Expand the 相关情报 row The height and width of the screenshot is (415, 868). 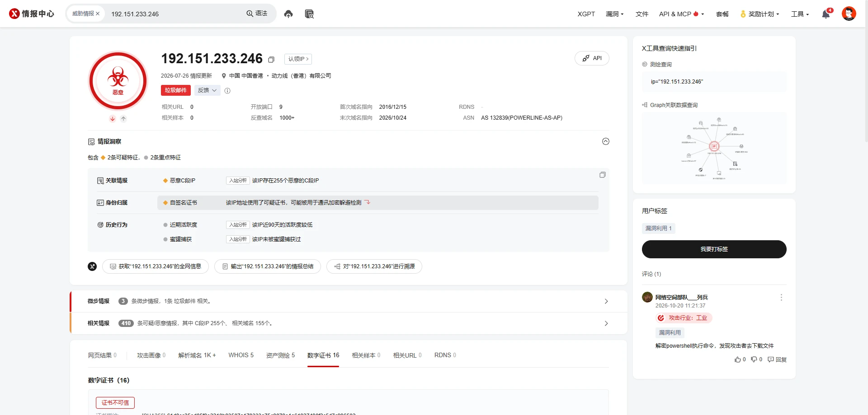pyautogui.click(x=349, y=323)
